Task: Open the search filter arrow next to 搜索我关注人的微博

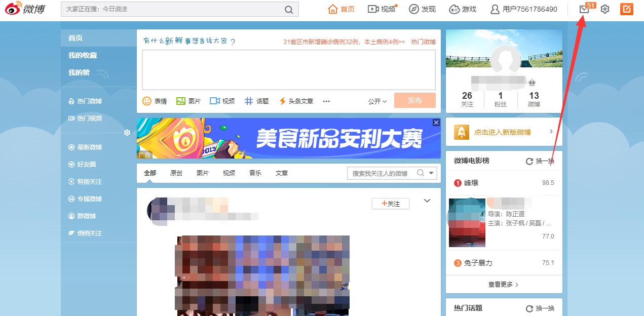Action: 430,173
